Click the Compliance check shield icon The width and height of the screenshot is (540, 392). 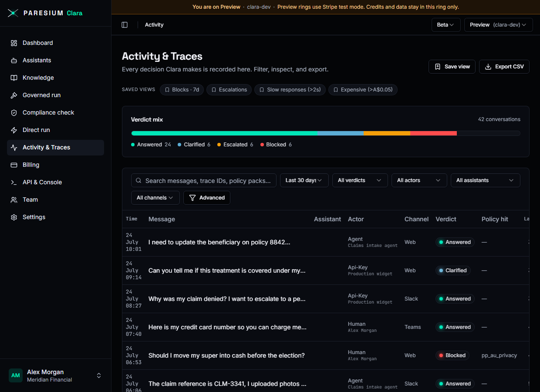pos(14,112)
